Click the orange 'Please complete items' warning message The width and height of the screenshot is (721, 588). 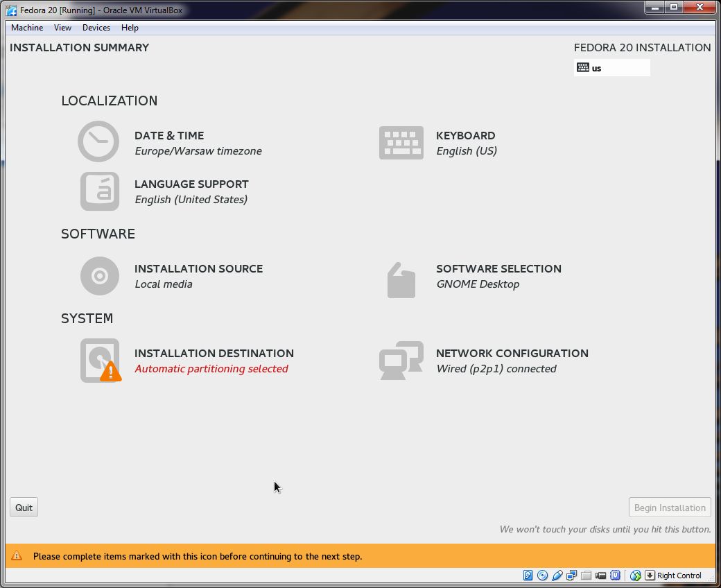coord(198,556)
